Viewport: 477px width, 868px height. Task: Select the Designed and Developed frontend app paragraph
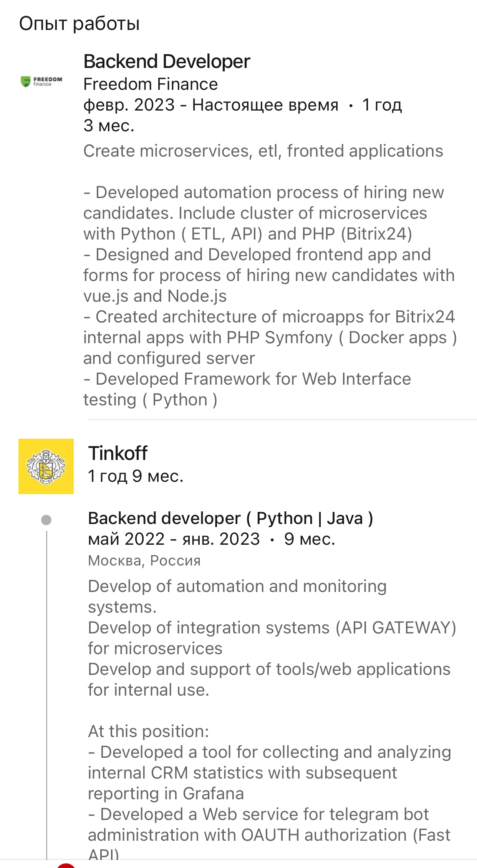tap(269, 275)
